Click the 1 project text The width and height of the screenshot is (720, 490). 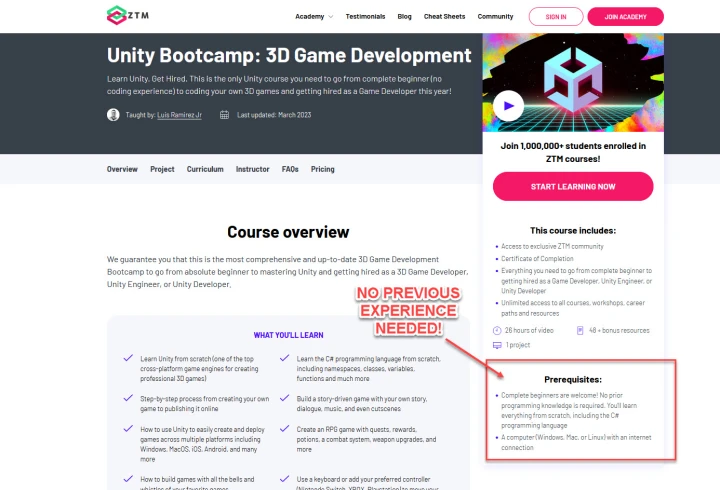pyautogui.click(x=518, y=345)
